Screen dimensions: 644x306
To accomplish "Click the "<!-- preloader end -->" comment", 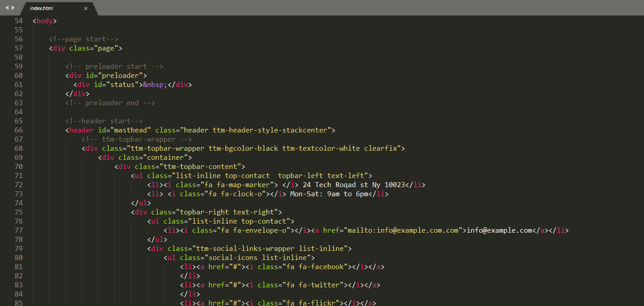I will [x=110, y=103].
